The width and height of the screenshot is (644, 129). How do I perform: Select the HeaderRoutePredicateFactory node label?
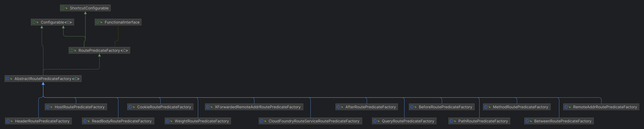[42, 121]
